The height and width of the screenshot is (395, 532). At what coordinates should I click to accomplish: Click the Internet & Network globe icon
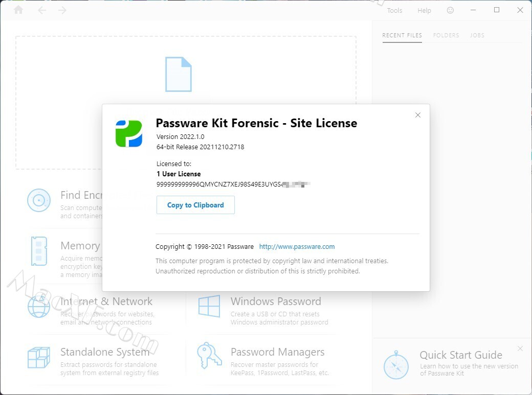point(39,307)
